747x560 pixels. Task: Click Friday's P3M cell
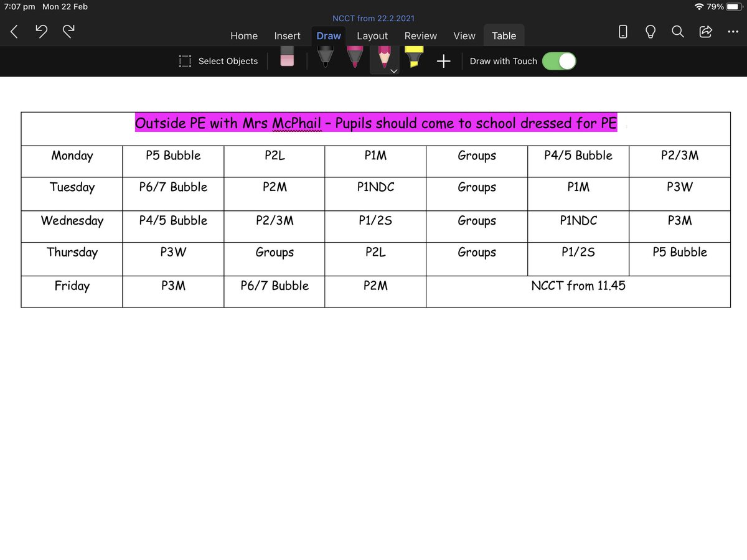173,291
